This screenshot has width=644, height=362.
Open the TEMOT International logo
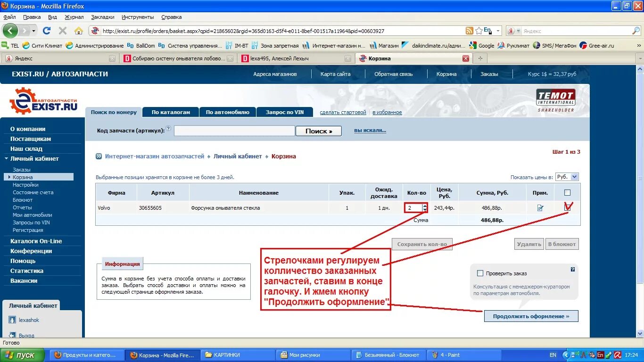pos(555,100)
